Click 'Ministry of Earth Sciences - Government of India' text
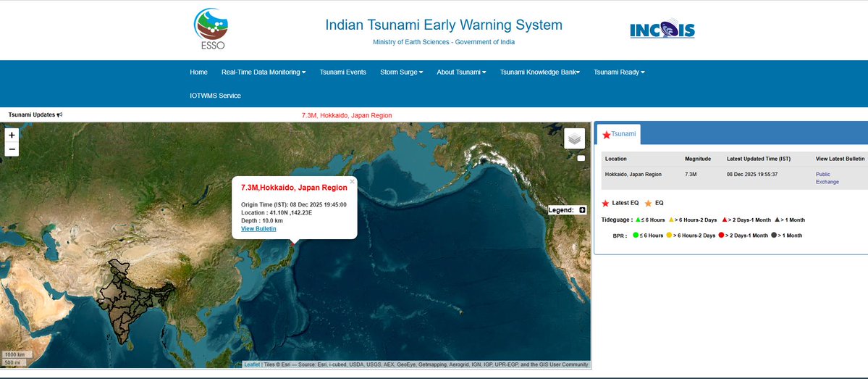 pos(443,42)
